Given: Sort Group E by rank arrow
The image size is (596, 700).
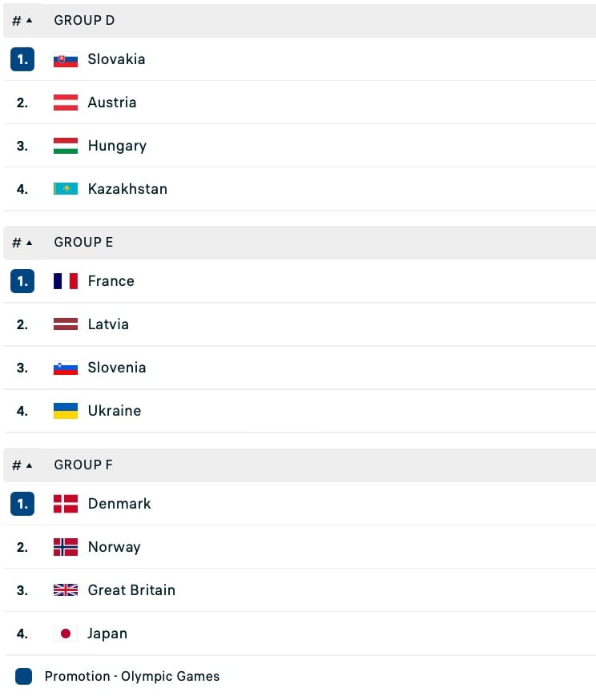Looking at the screenshot, I should pyautogui.click(x=30, y=242).
